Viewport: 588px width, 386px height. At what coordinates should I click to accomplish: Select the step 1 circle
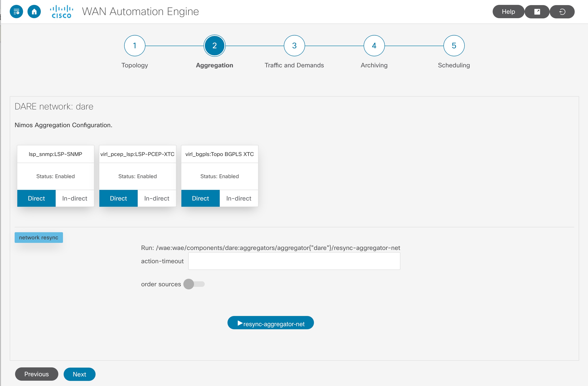pyautogui.click(x=135, y=45)
